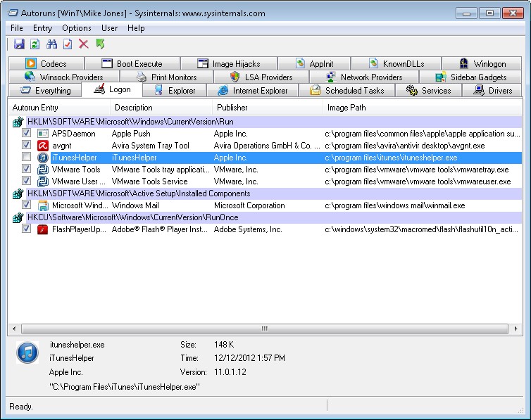This screenshot has height=420, width=531.
Task: Click the scrollbar right arrow
Action: pos(516,329)
